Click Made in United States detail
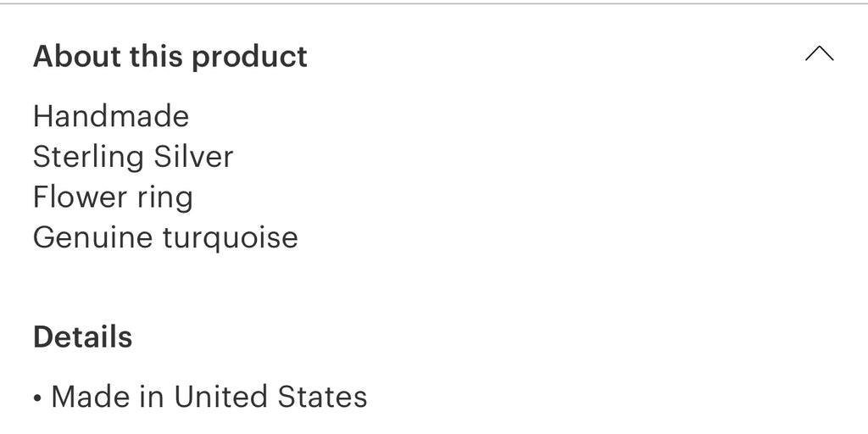Screen dimensions: 868x434 point(209,397)
